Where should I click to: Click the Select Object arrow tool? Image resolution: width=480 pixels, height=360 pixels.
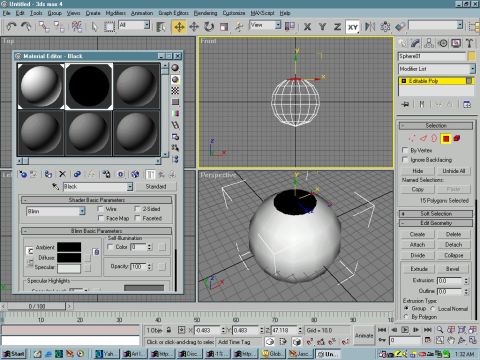pyautogui.click(x=95, y=27)
